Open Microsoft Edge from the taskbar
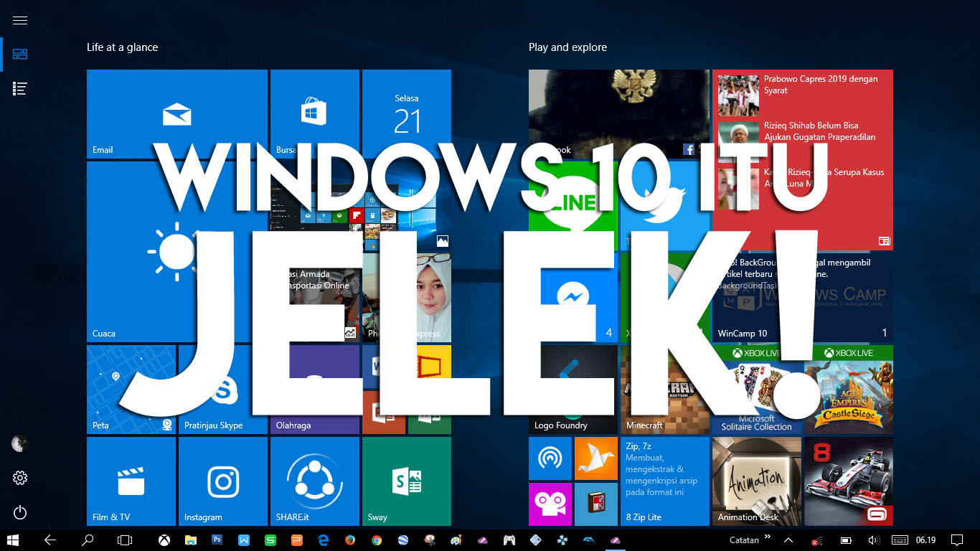 324,540
